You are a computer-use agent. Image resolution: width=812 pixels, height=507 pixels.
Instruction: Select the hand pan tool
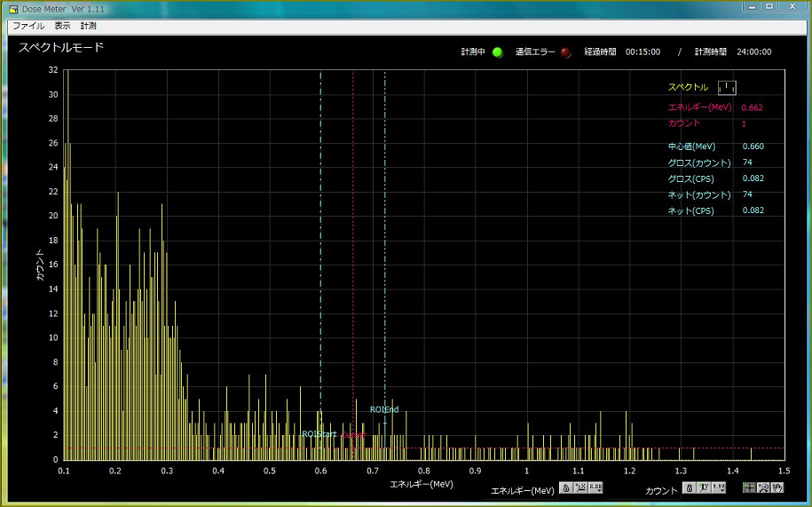[777, 487]
